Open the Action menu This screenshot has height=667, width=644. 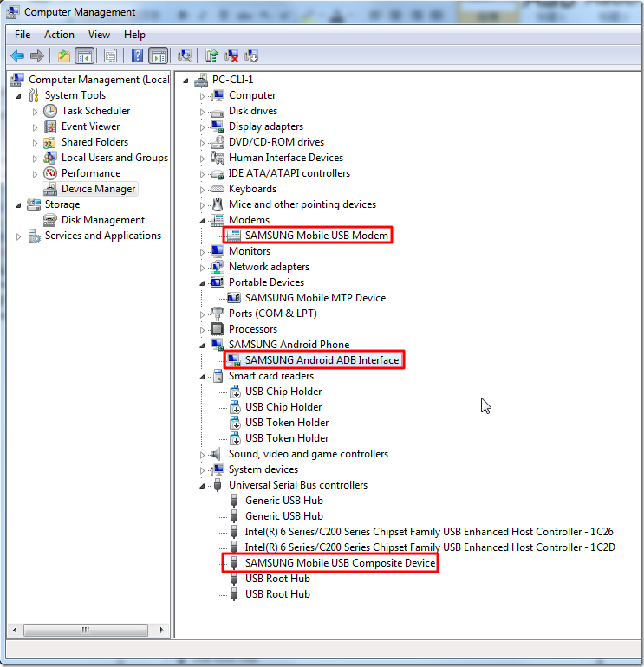point(59,35)
